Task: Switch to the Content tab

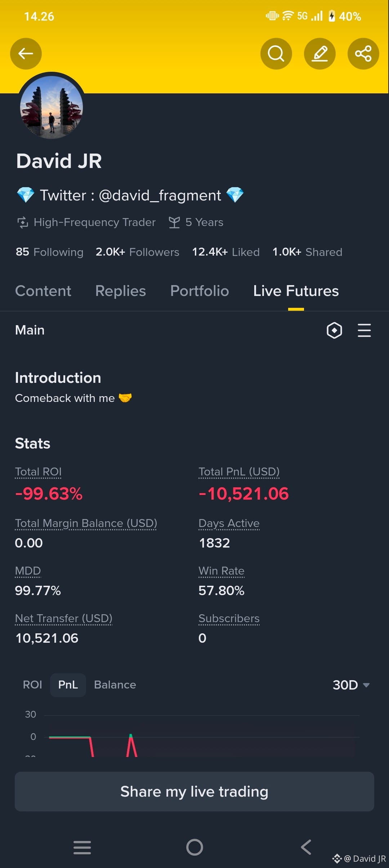Action: (x=43, y=291)
